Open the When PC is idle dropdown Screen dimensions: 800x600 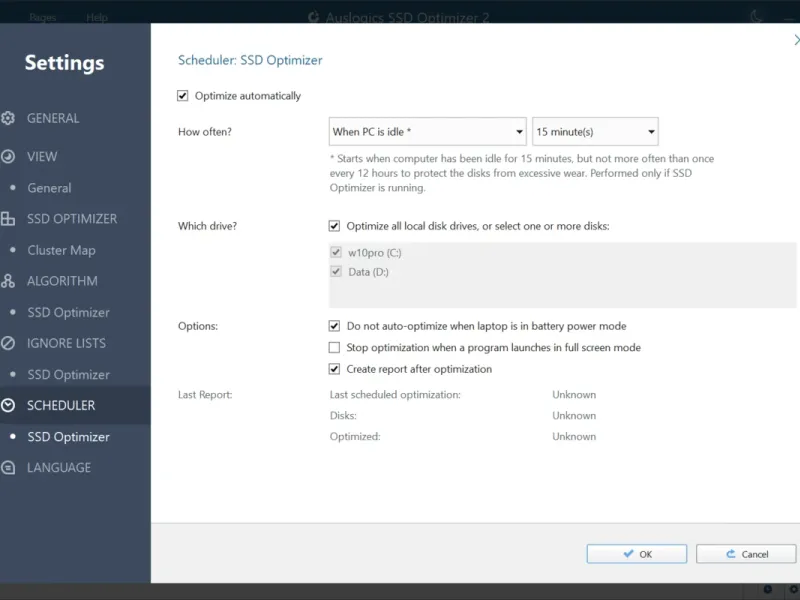click(428, 132)
